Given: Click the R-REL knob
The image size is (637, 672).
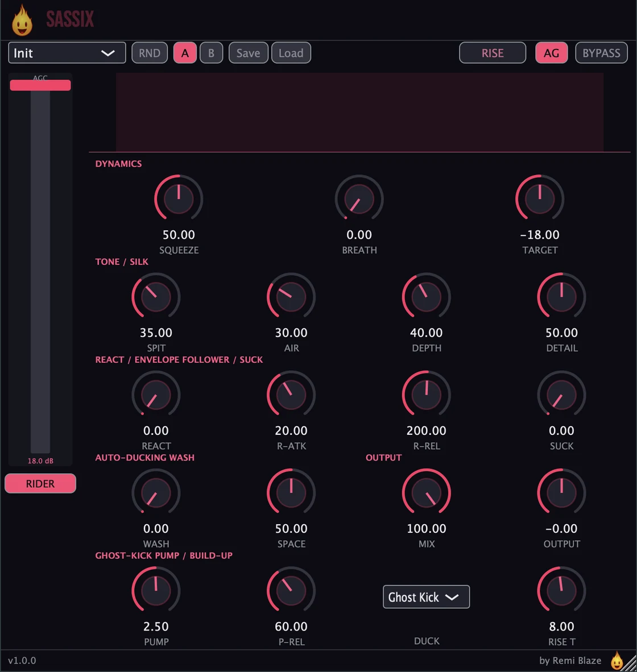Looking at the screenshot, I should click(427, 395).
